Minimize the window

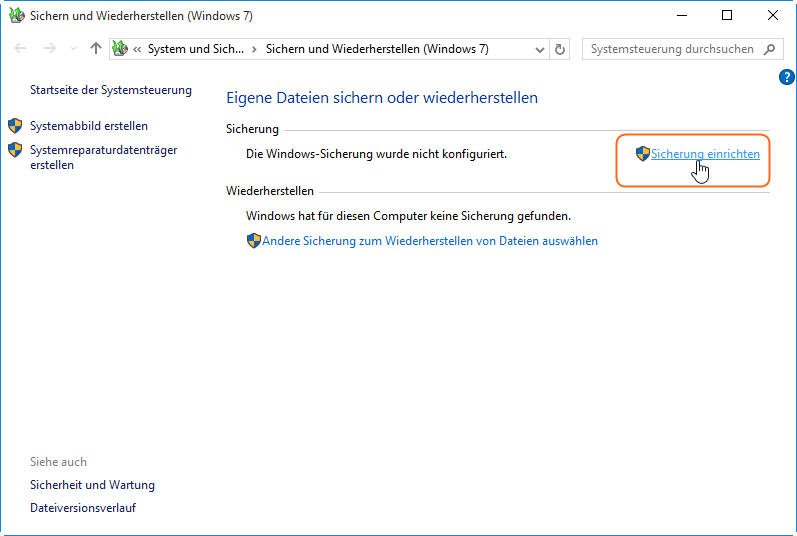pos(682,15)
